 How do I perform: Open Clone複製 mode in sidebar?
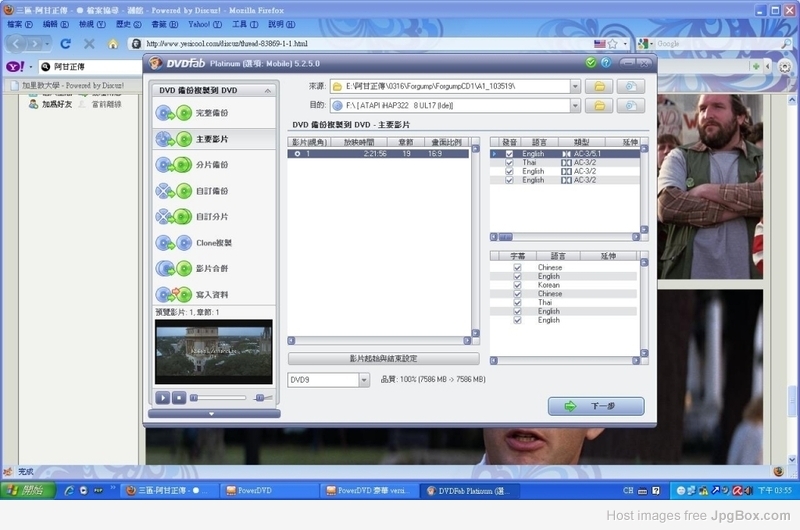172,243
